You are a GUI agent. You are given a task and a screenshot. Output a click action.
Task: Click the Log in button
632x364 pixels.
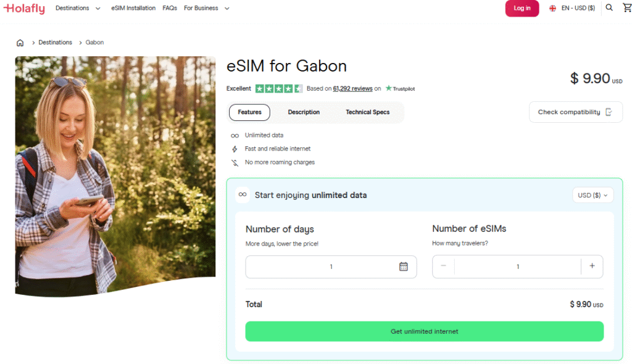(522, 8)
